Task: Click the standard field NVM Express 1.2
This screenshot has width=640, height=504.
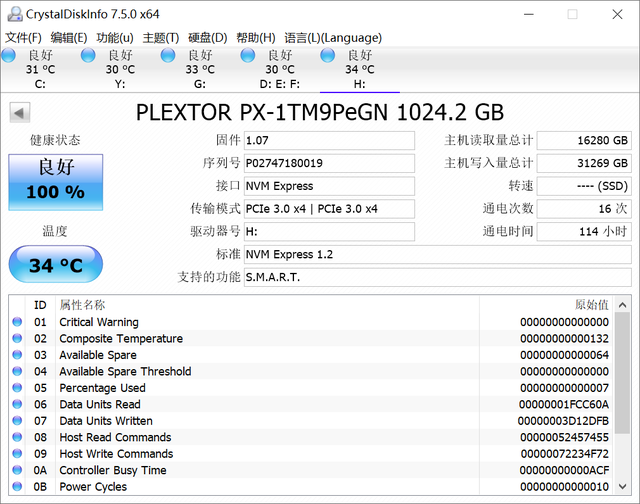Action: pos(438,255)
